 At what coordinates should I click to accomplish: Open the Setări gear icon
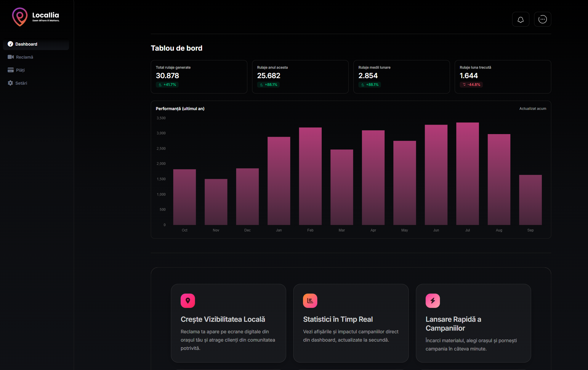[11, 83]
